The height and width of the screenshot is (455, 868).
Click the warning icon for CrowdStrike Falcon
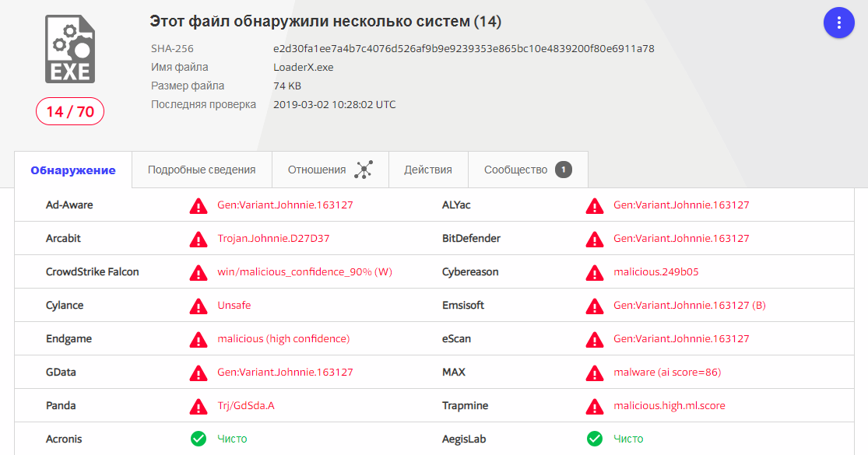pyautogui.click(x=199, y=272)
